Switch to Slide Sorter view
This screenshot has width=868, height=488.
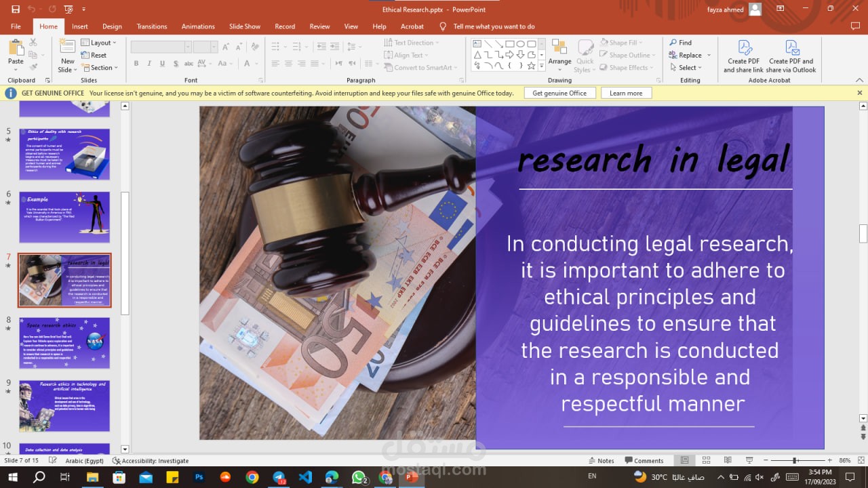(x=706, y=460)
